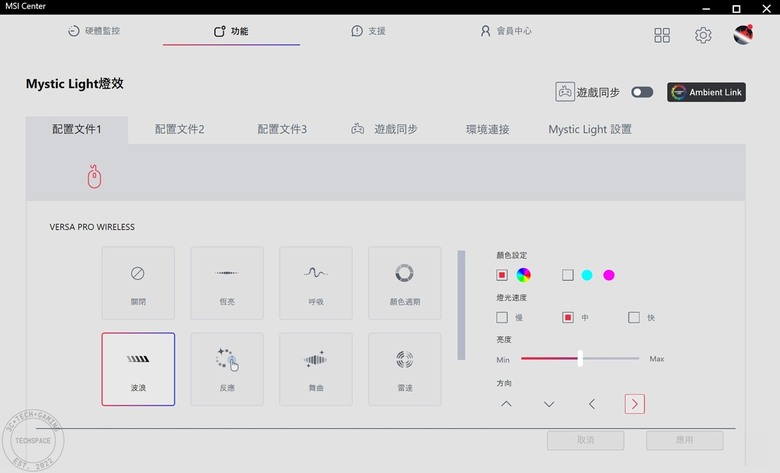Click the game sync gamepad icon

coord(565,92)
